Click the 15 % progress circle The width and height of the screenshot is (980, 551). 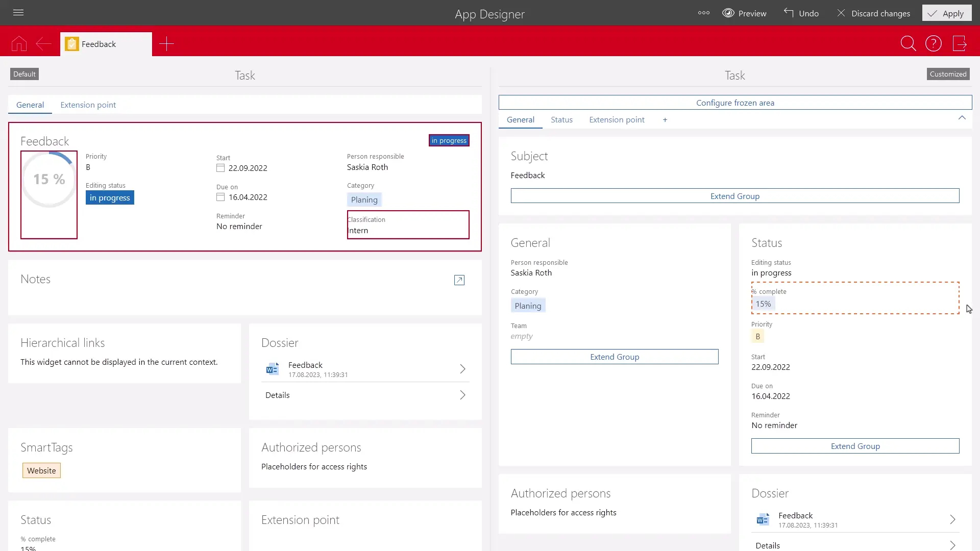coord(49,180)
